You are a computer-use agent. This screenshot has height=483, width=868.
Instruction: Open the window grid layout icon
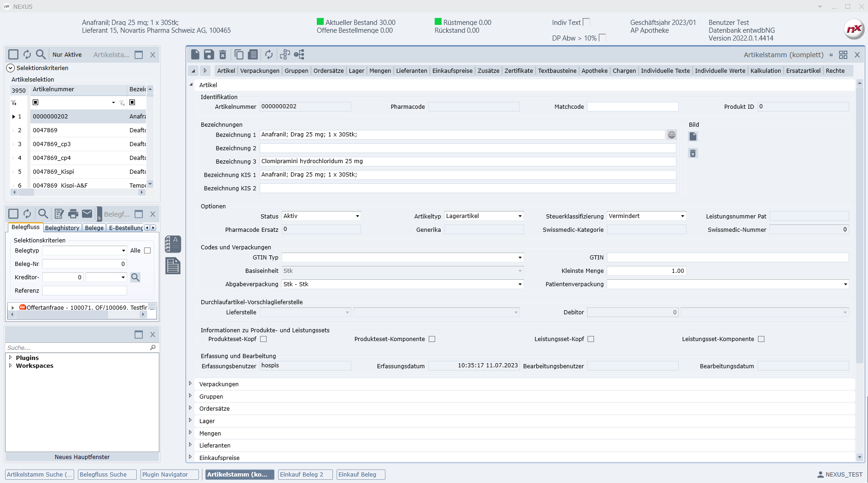[843, 55]
